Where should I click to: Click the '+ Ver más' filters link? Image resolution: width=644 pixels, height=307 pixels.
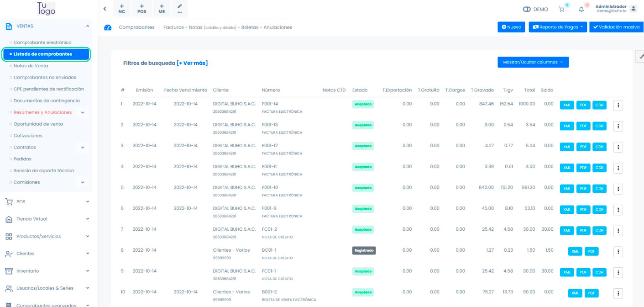(x=192, y=63)
